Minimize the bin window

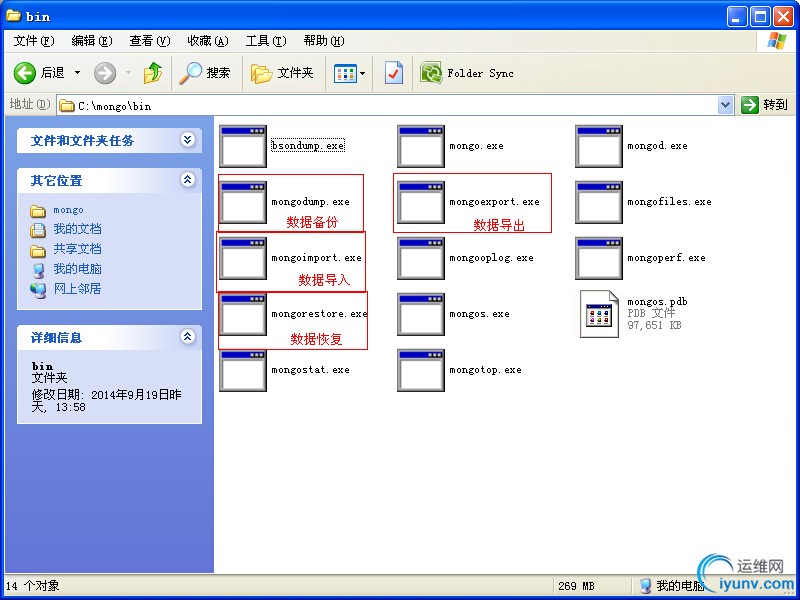coord(737,17)
